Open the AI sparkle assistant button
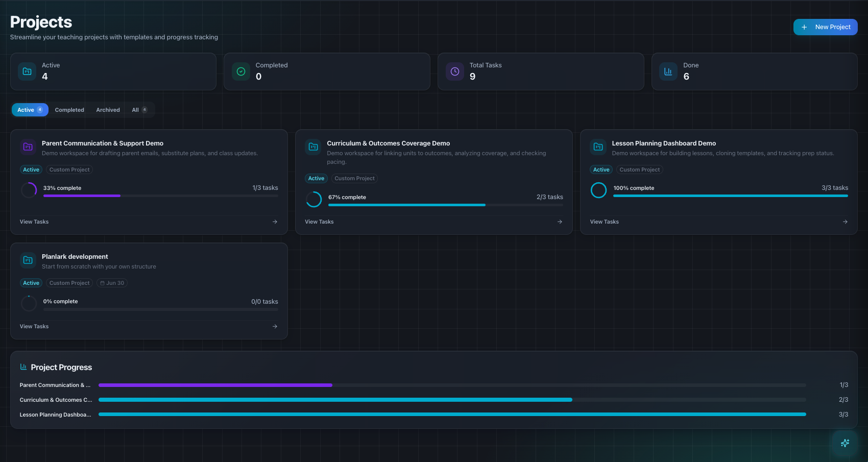This screenshot has width=868, height=462. [x=845, y=443]
